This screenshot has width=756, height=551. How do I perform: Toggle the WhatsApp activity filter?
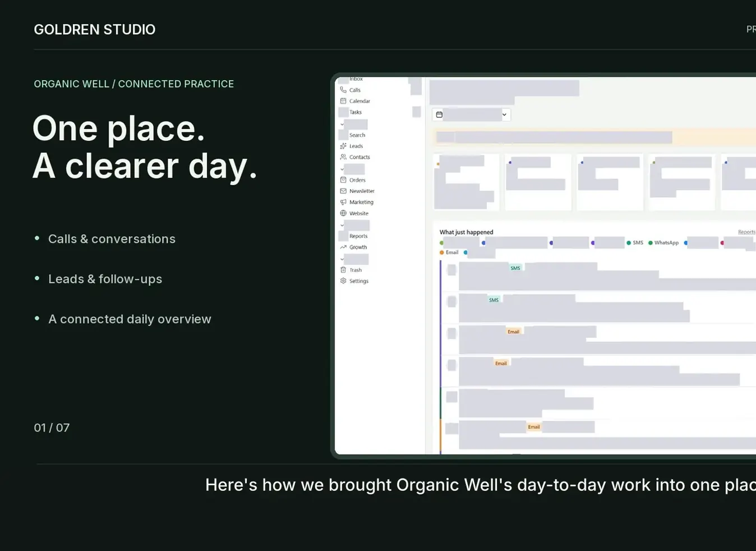tap(663, 243)
